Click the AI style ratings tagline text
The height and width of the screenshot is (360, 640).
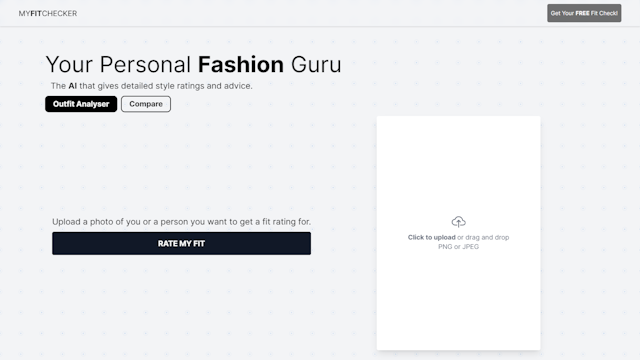151,86
